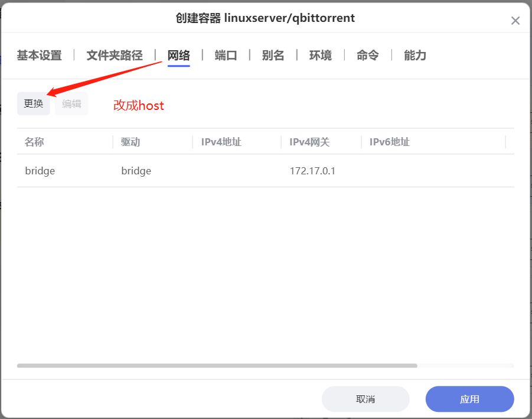Select the bridge network row
Viewport: 532px width, 419px height.
[x=265, y=171]
